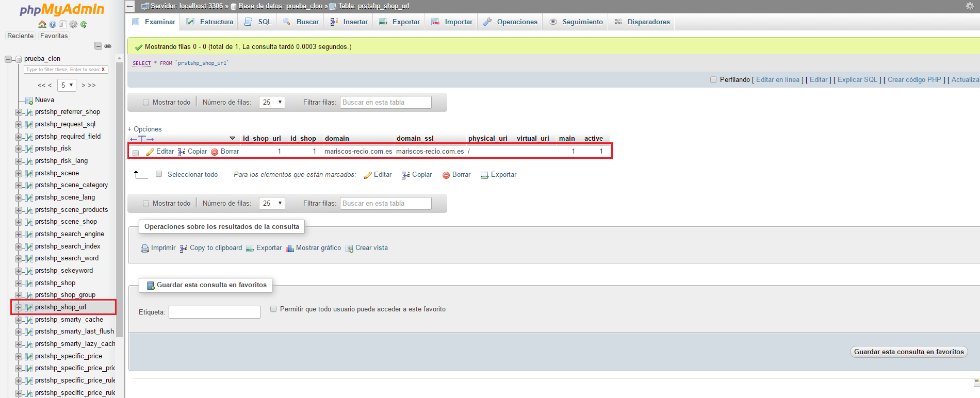The image size is (980, 398).
Task: Click the Imprimir printer icon
Action: 145,248
